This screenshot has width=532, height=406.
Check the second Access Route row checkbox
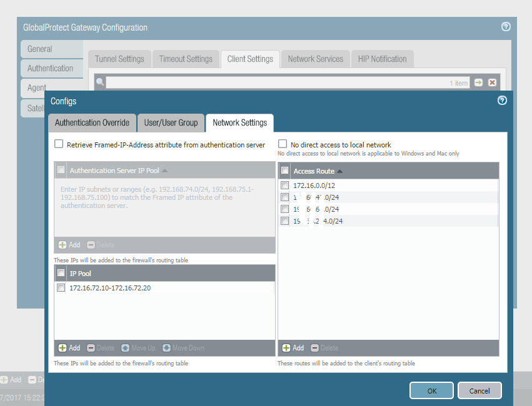coord(284,197)
